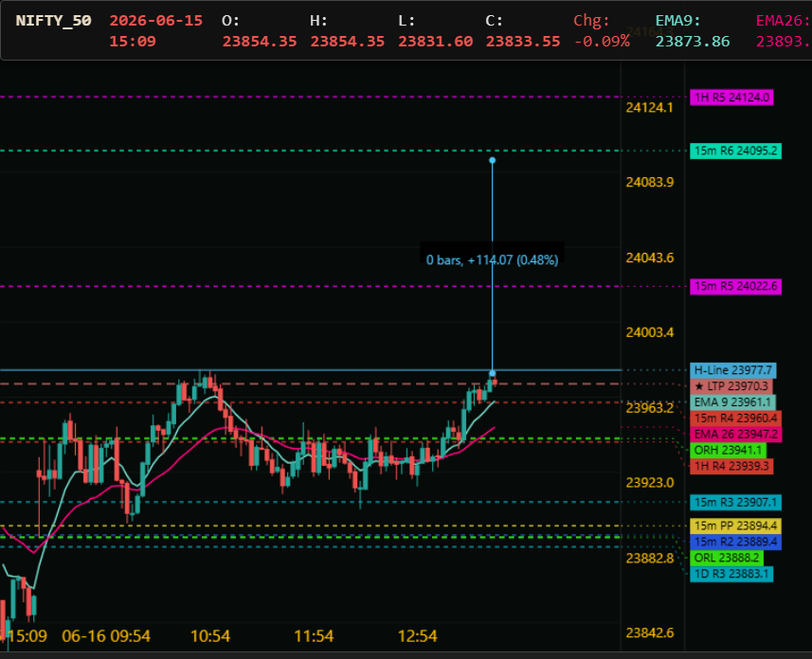Select the 15m R5 24022.6 level label
Screen dimensions: 812x659
(735, 286)
